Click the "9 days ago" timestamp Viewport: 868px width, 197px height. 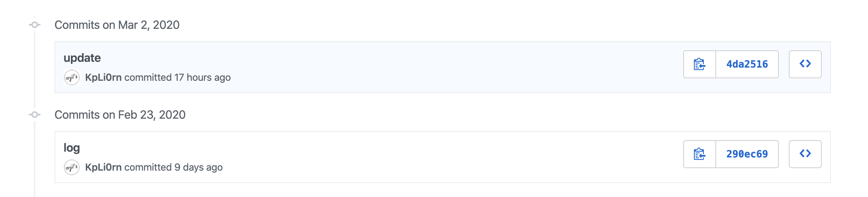(x=198, y=167)
